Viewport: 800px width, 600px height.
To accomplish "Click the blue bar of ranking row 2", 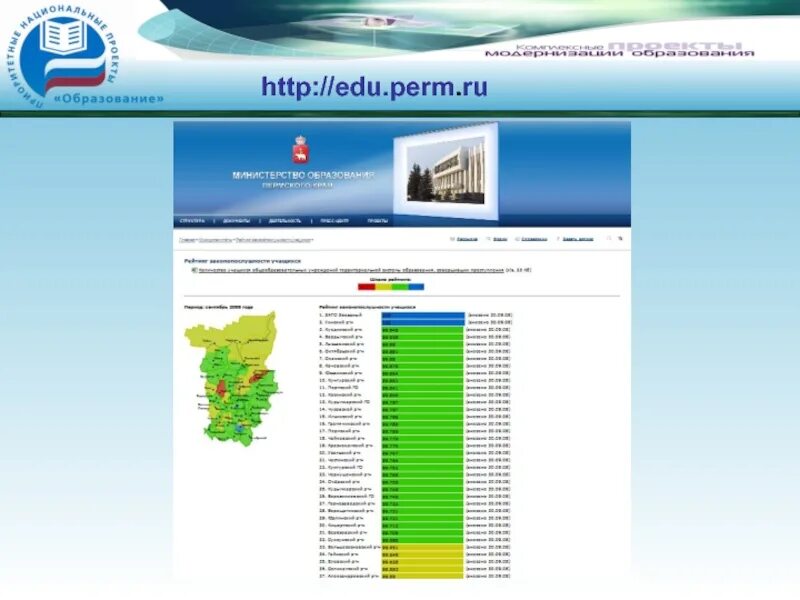I will 423,322.
